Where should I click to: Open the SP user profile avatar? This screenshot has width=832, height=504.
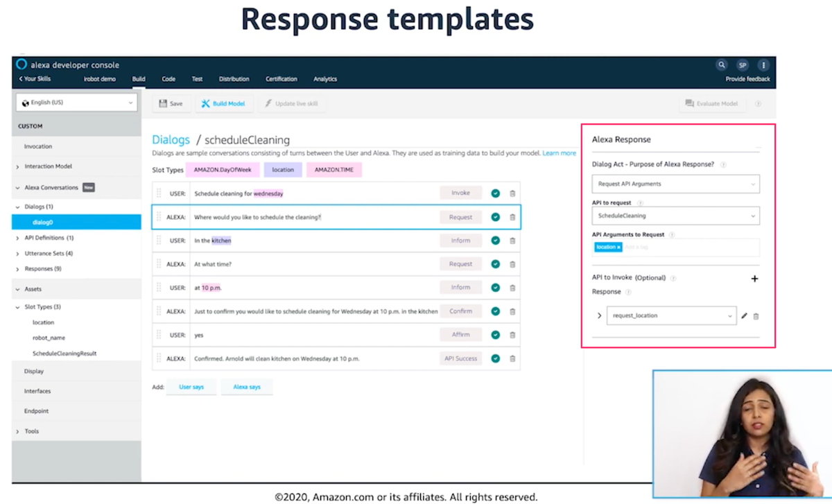(x=743, y=65)
